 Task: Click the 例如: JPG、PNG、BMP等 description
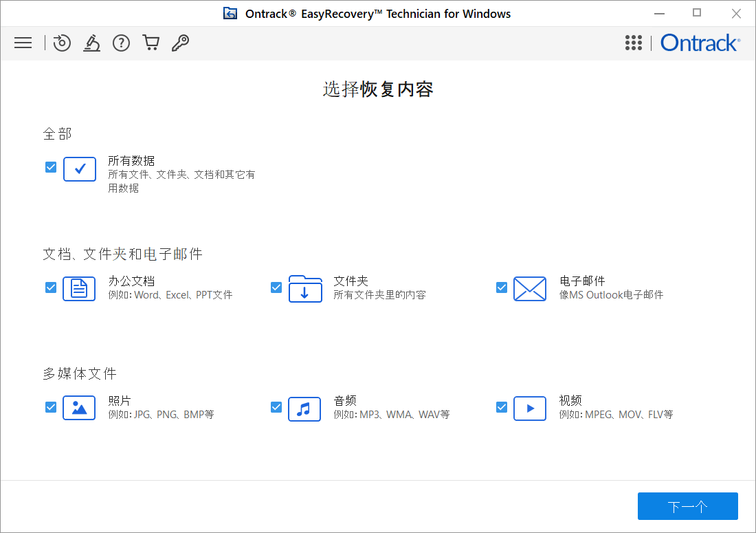click(161, 414)
